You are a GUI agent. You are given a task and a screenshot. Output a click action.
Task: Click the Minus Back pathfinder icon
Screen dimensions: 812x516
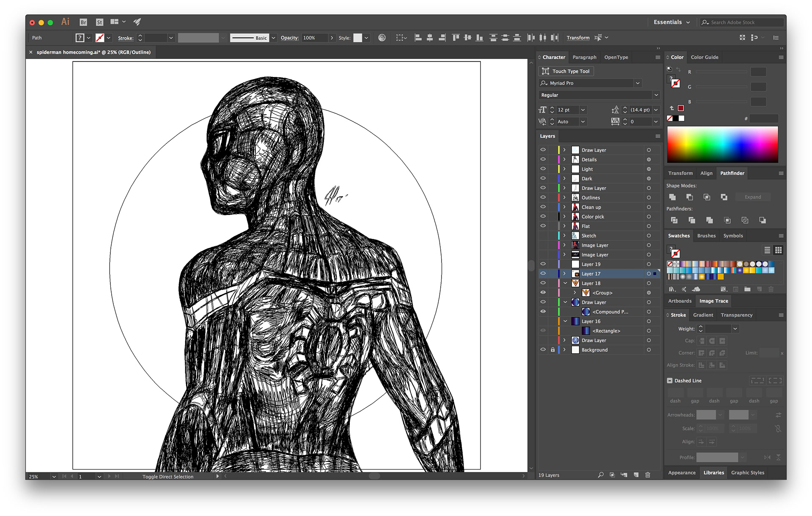(763, 220)
